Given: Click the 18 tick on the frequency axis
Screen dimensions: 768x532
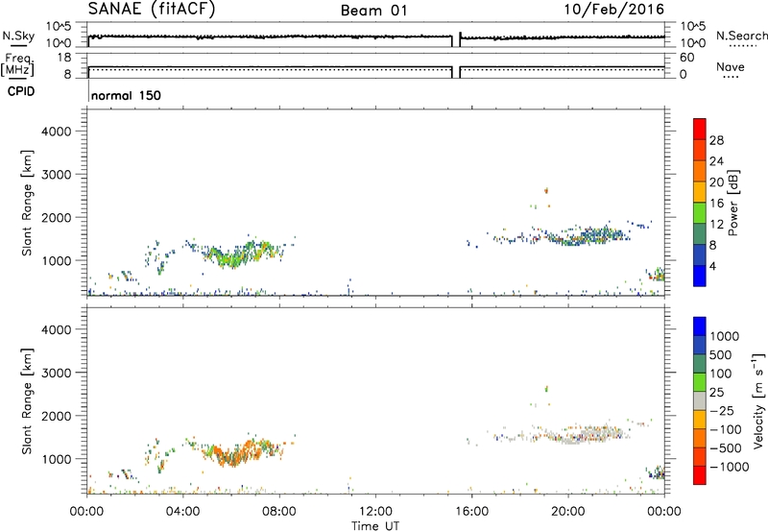Looking at the screenshot, I should tap(64, 57).
